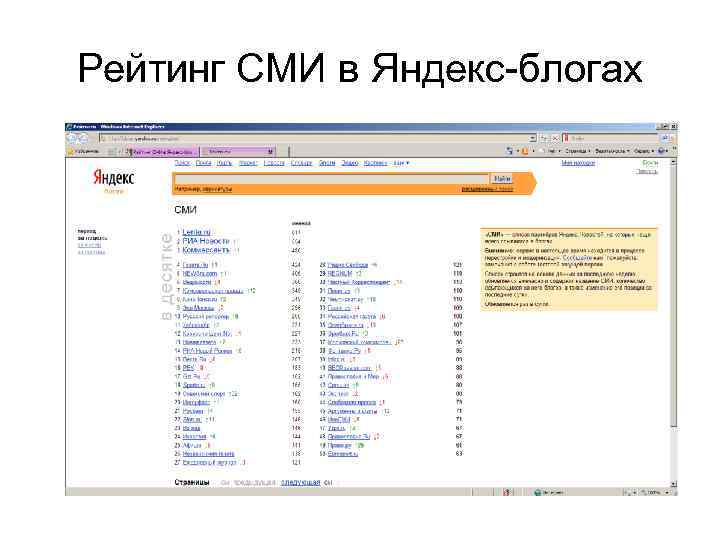
Task: Click the page vertical scrollbar up arrow
Action: [674, 162]
